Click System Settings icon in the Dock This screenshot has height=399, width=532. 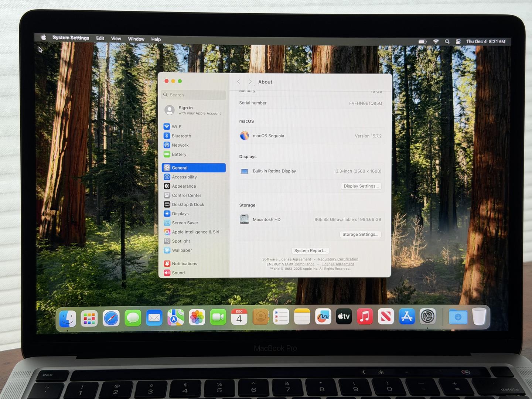428,317
